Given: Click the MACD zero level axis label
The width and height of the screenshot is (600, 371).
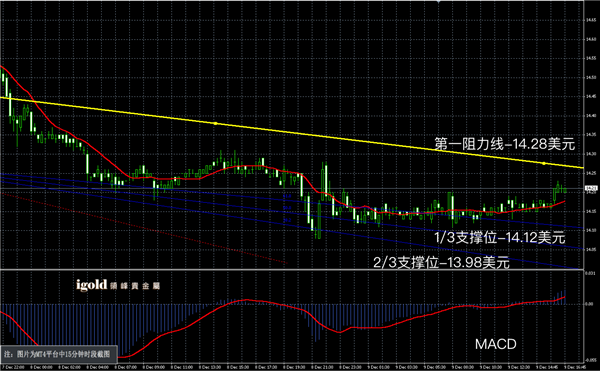Looking at the screenshot, I should tap(590, 304).
